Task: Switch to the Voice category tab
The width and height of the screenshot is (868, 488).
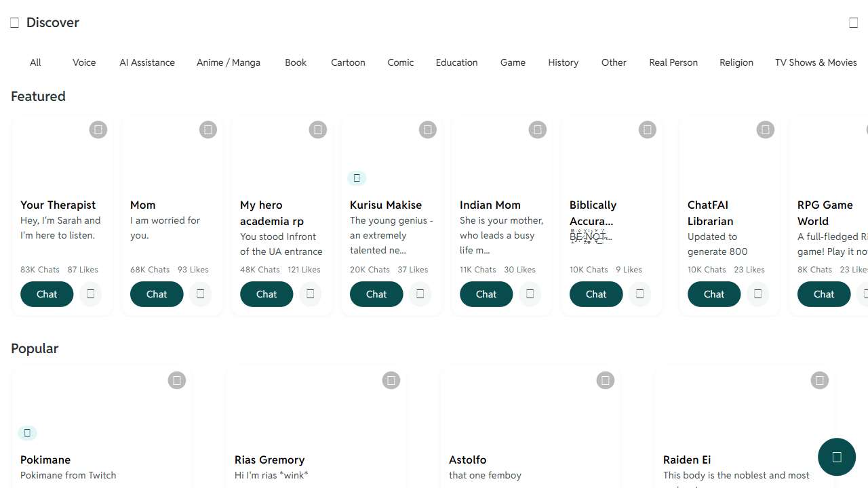Action: pyautogui.click(x=84, y=62)
